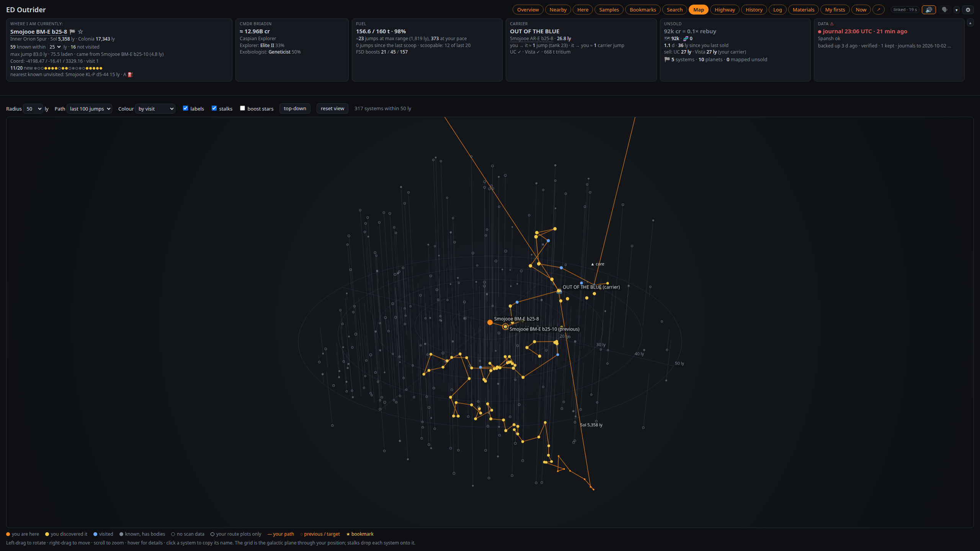Viewport: 980px width, 551px height.
Task: Open the Materials tab
Action: 804,10
